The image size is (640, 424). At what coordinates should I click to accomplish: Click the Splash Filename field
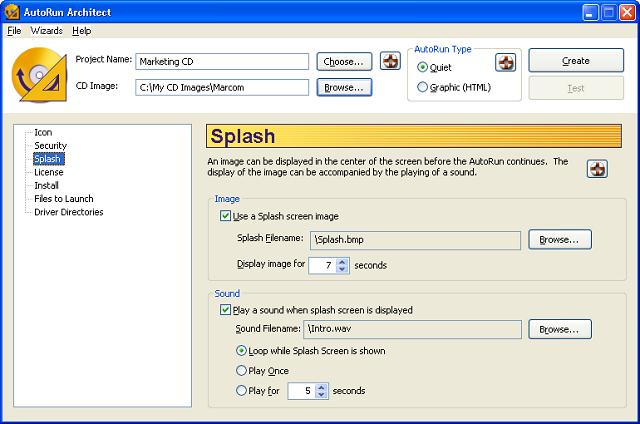pos(416,240)
